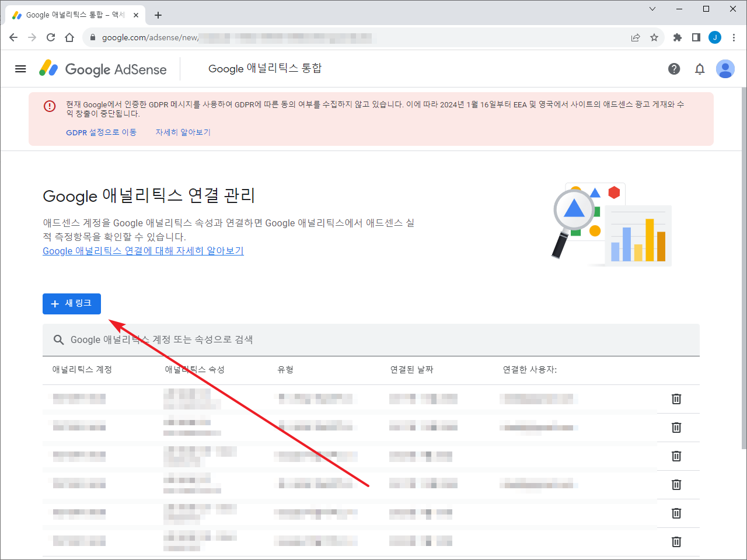Click the page vertical scrollbar
Viewport: 747px width, 560px height.
click(x=743, y=268)
